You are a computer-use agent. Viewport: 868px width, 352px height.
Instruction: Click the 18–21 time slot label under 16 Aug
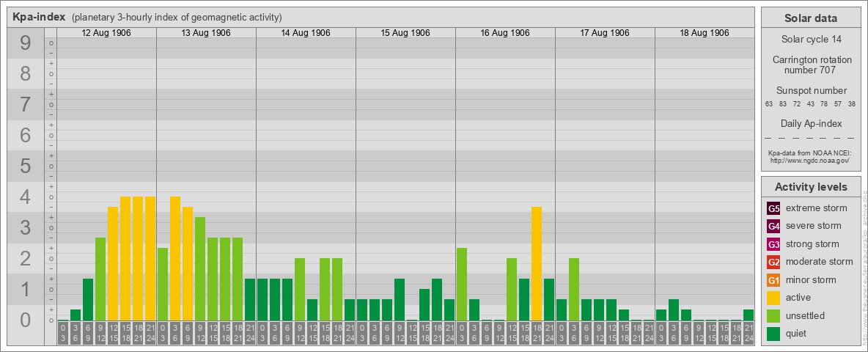(x=537, y=333)
